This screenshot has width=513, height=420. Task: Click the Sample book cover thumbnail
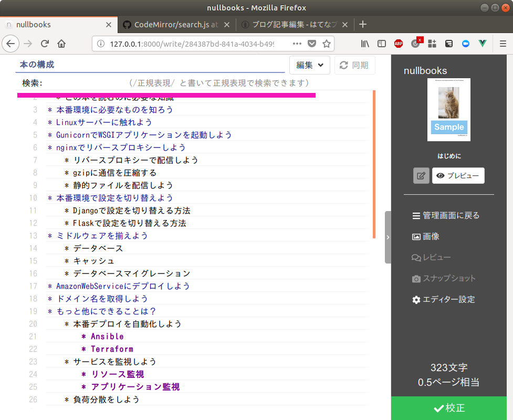(x=449, y=110)
